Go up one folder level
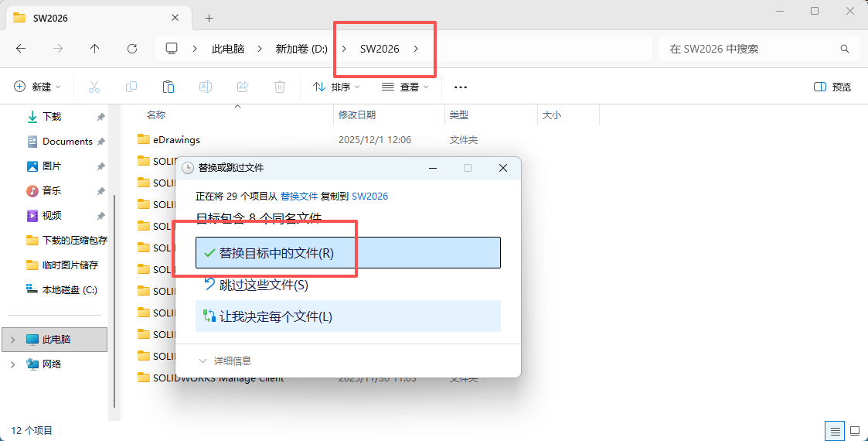Screen dimensions: 868x441 [x=94, y=49]
